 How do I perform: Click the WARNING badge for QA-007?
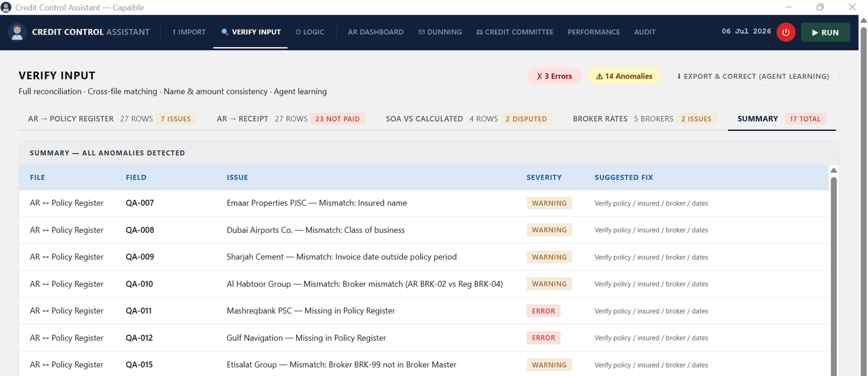tap(549, 203)
